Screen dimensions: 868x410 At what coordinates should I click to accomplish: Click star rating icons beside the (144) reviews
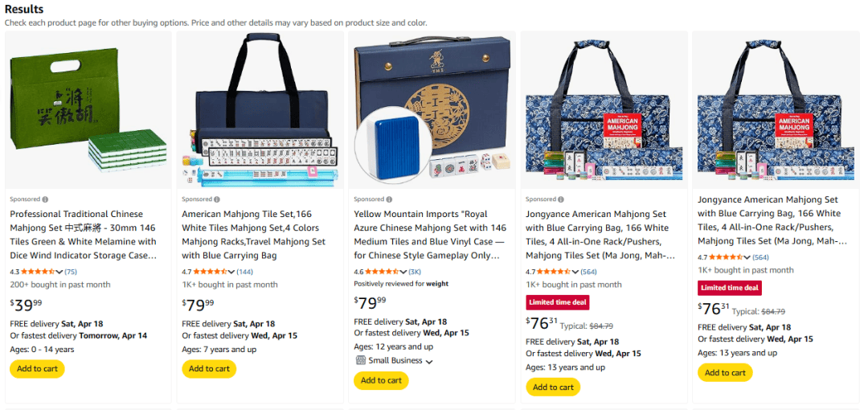point(211,272)
